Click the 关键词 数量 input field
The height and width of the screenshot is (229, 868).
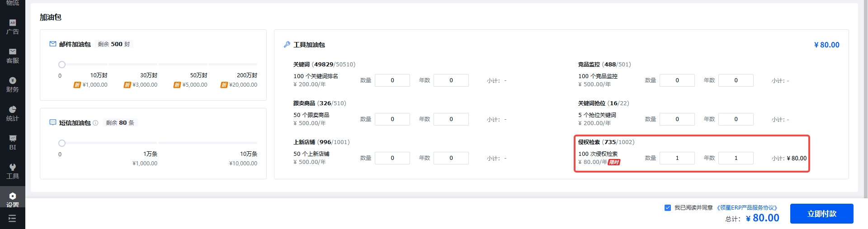392,80
